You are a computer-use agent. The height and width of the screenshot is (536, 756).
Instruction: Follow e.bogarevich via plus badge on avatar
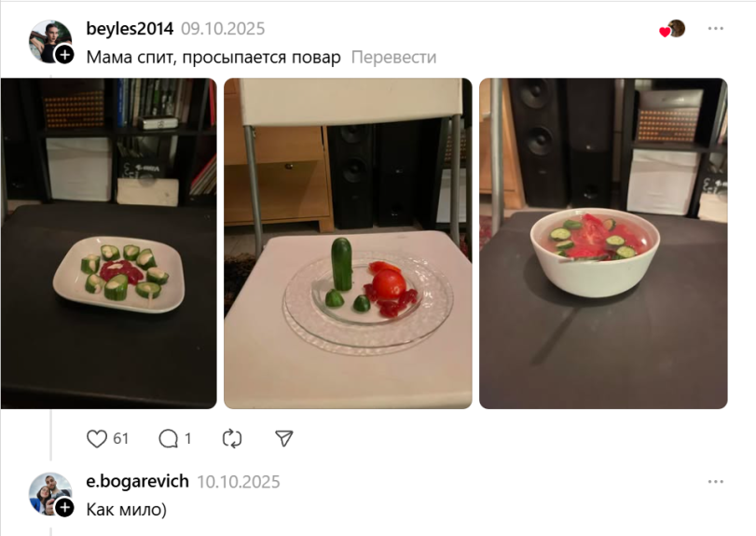64,507
